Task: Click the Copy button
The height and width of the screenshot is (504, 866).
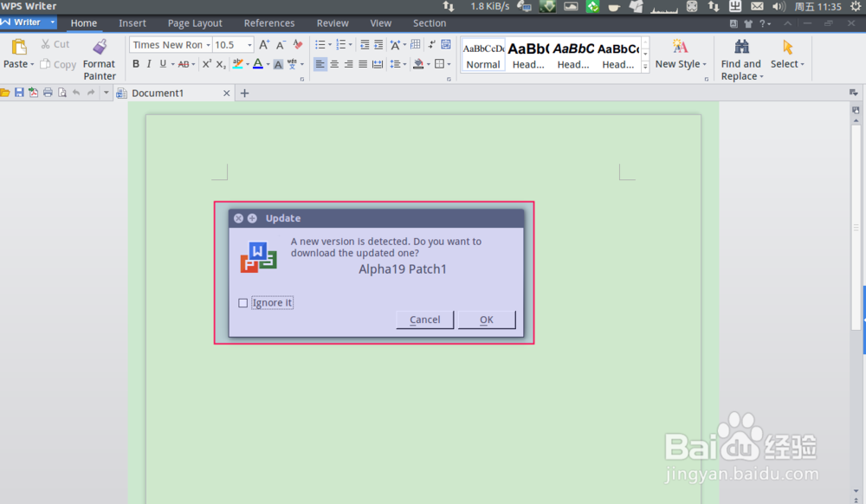Action: (x=58, y=65)
